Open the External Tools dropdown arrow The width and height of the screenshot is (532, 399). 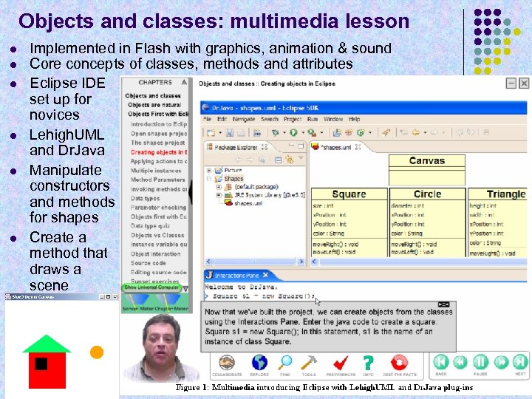point(321,133)
